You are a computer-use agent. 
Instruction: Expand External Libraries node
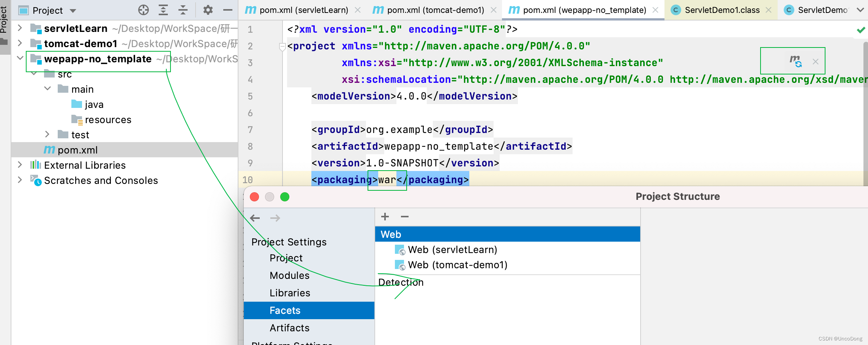click(20, 165)
